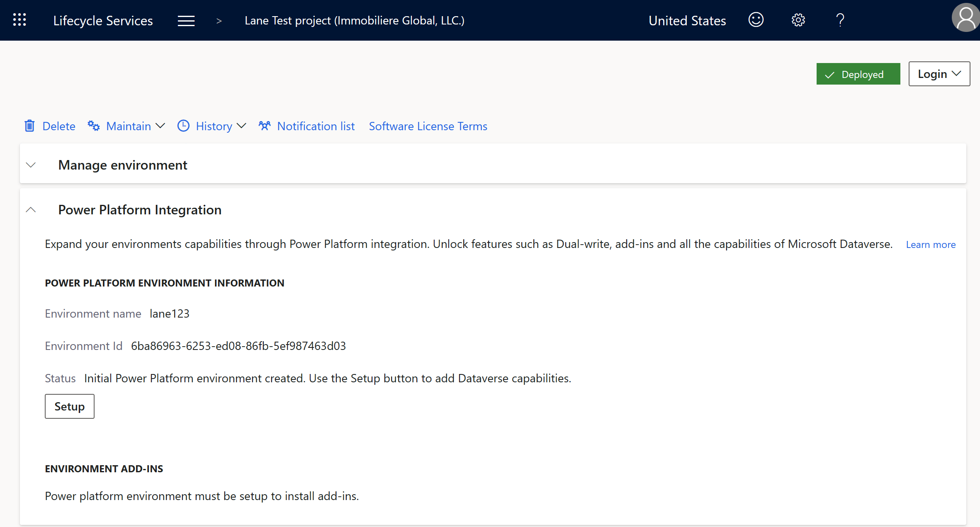980x527 pixels.
Task: Click the apps grid icon
Action: (19, 19)
